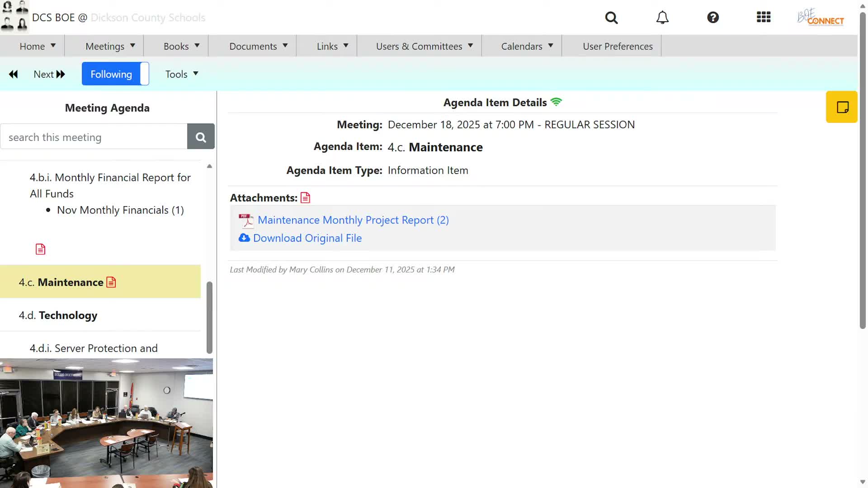Image resolution: width=868 pixels, height=488 pixels.
Task: Click the PDF icon for Maintenance report
Action: click(246, 221)
